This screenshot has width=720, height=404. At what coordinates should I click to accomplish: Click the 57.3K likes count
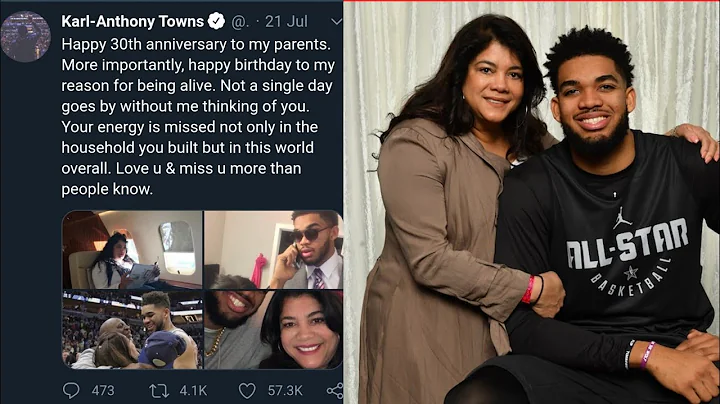click(x=283, y=390)
